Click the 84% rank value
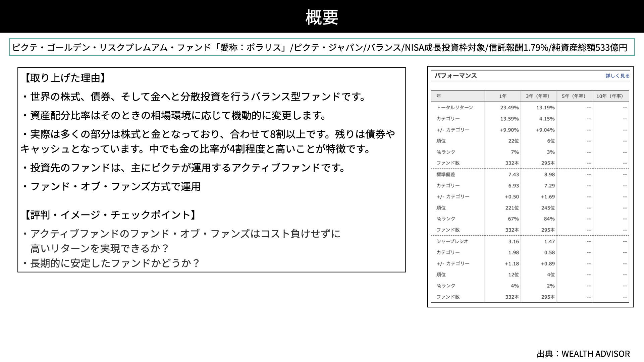The height and width of the screenshot is (362, 644). click(x=549, y=219)
